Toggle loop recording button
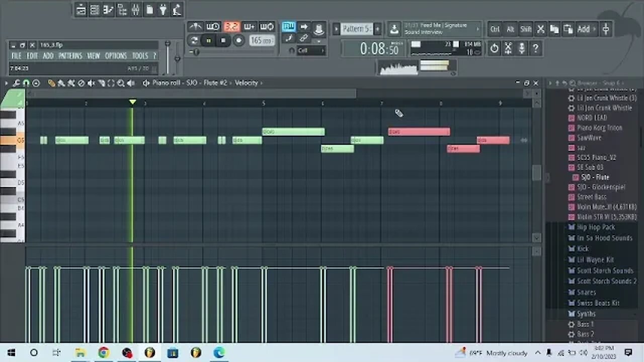Image resolution: width=644 pixels, height=362 pixels. [267, 27]
